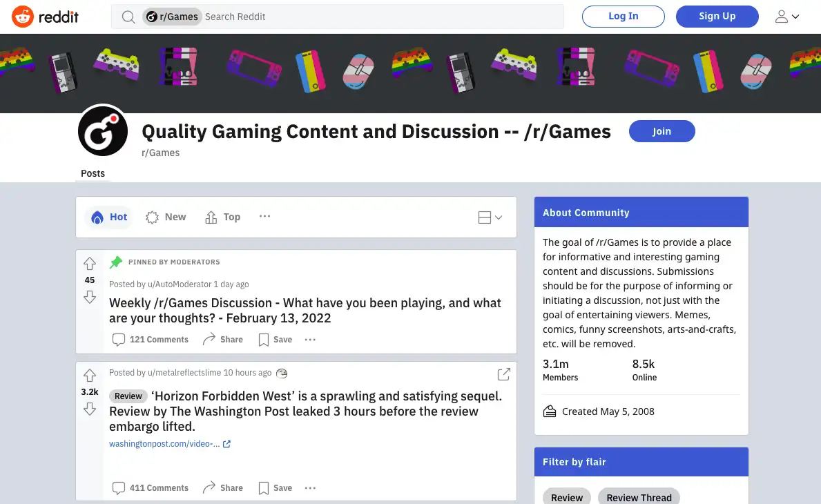Image resolution: width=821 pixels, height=504 pixels.
Task: Click the PINNED BY MODERATORS label
Action: 174,262
